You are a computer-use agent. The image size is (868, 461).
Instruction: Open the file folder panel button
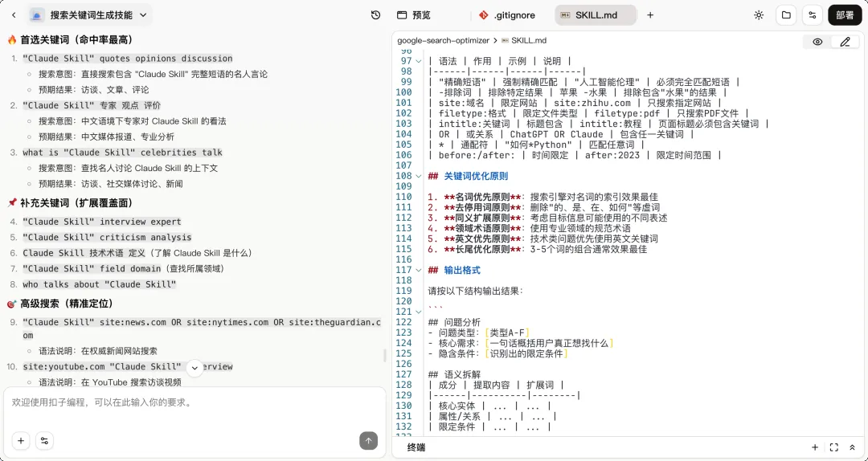point(786,15)
